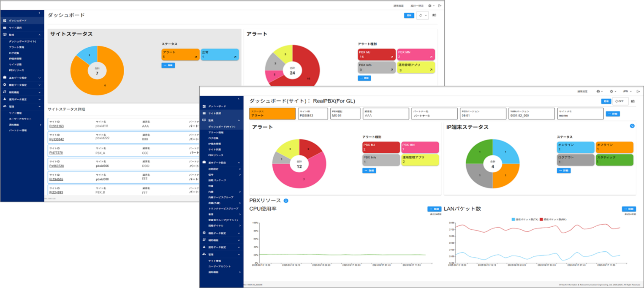
Task: Click the settings gear icon
Action: (611, 91)
